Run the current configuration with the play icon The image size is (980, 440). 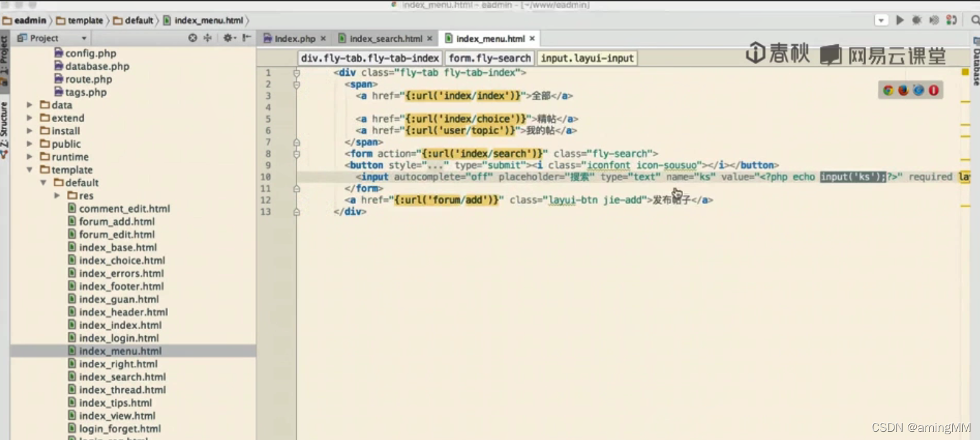900,20
